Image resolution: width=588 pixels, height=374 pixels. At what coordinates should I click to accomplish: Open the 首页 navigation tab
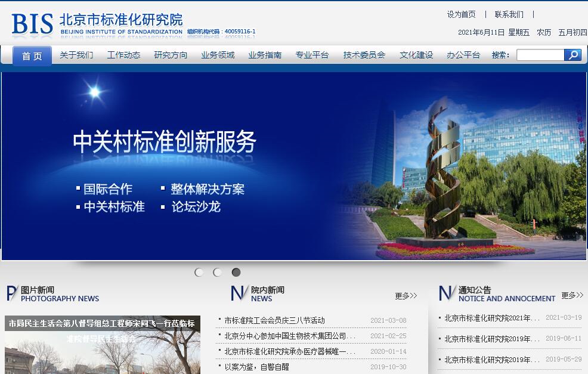[32, 55]
